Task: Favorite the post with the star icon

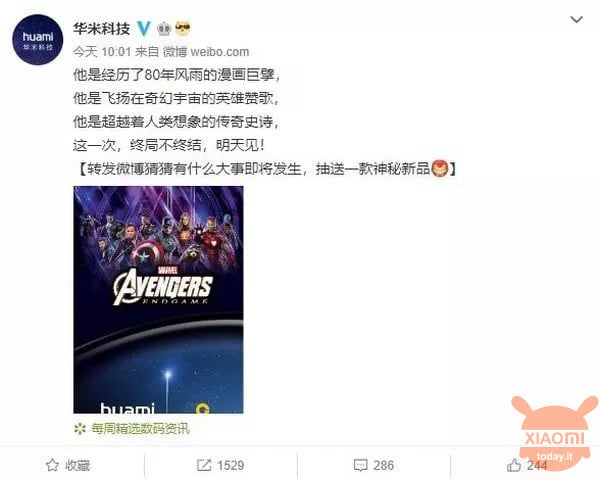Action: [x=52, y=465]
